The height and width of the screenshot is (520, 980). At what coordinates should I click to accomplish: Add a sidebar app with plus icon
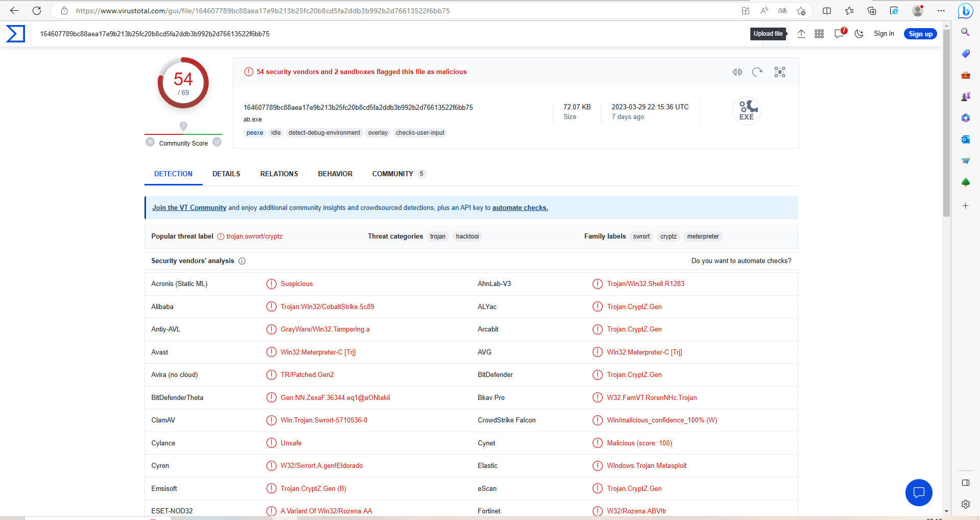tap(965, 206)
